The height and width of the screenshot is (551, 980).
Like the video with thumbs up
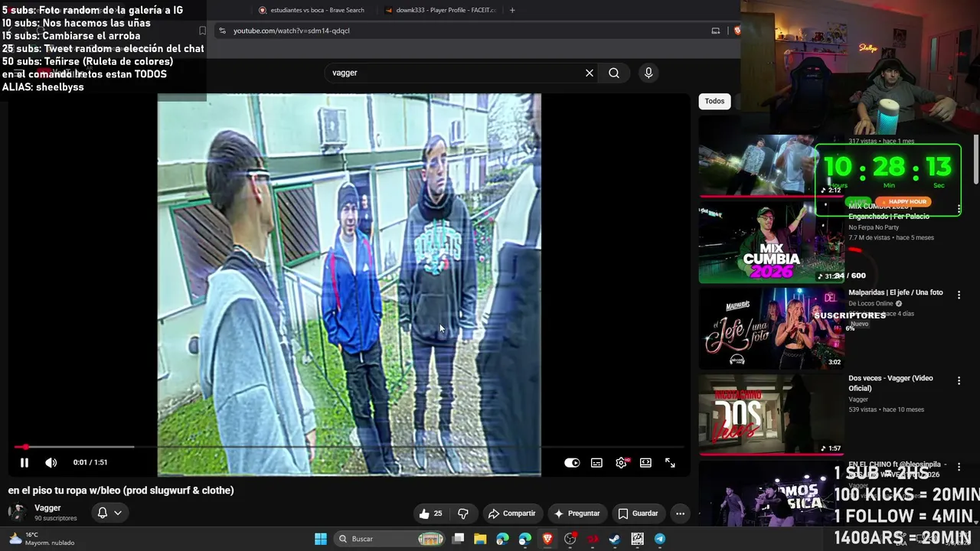[431, 514]
